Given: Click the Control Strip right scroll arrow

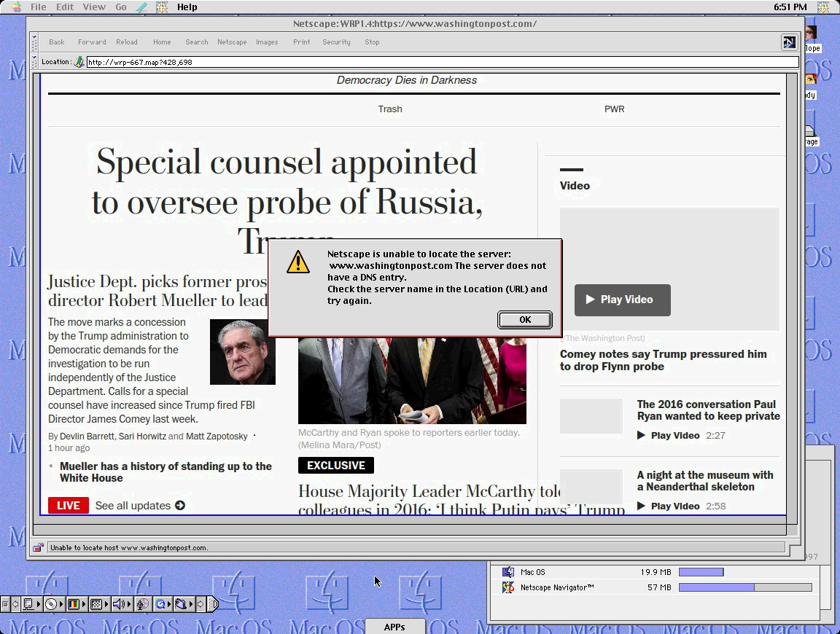Looking at the screenshot, I should coord(201,605).
